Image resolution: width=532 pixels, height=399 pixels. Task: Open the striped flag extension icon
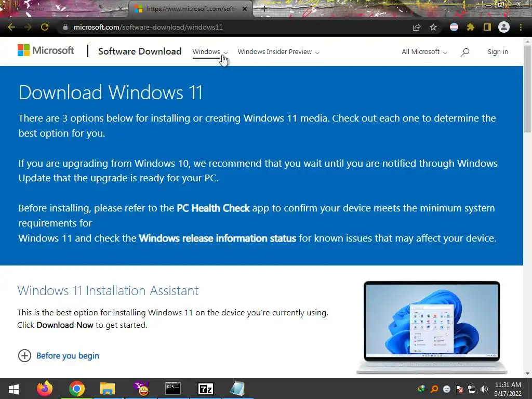(454, 27)
